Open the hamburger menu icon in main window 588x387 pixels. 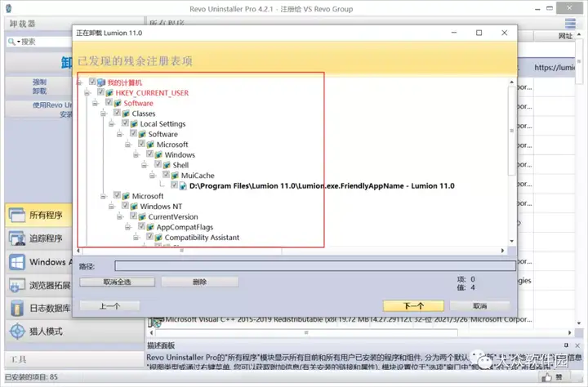[x=570, y=23]
